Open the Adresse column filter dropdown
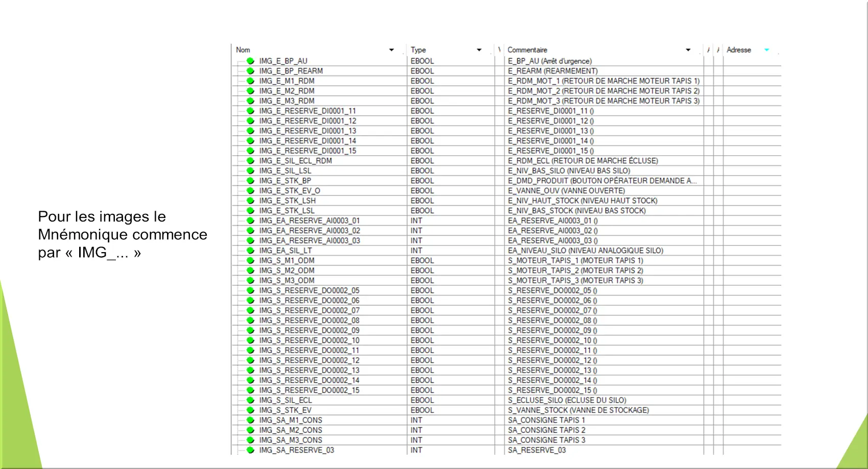The image size is (868, 469). [x=766, y=50]
